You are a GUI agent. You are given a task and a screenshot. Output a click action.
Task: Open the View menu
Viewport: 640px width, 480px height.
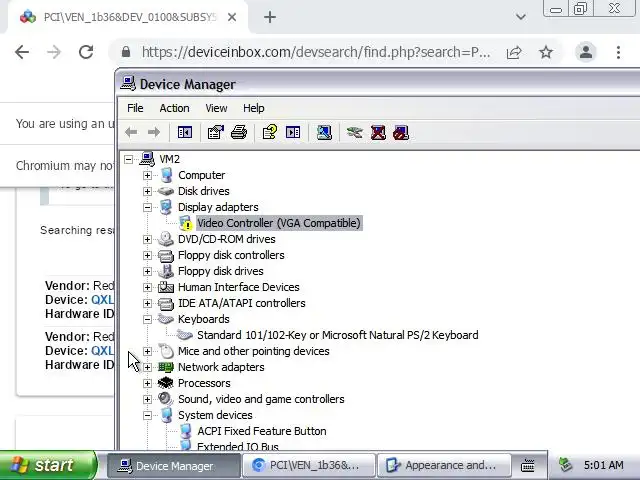pos(216,108)
